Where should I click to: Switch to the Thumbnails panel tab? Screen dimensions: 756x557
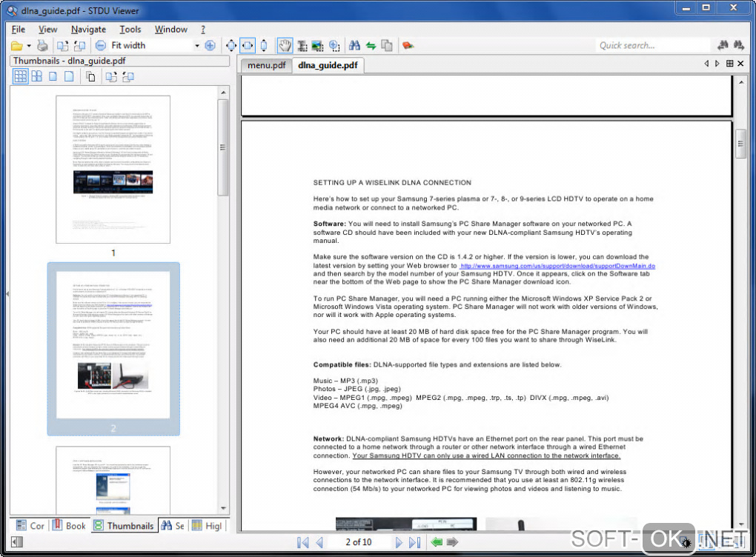pyautogui.click(x=125, y=526)
